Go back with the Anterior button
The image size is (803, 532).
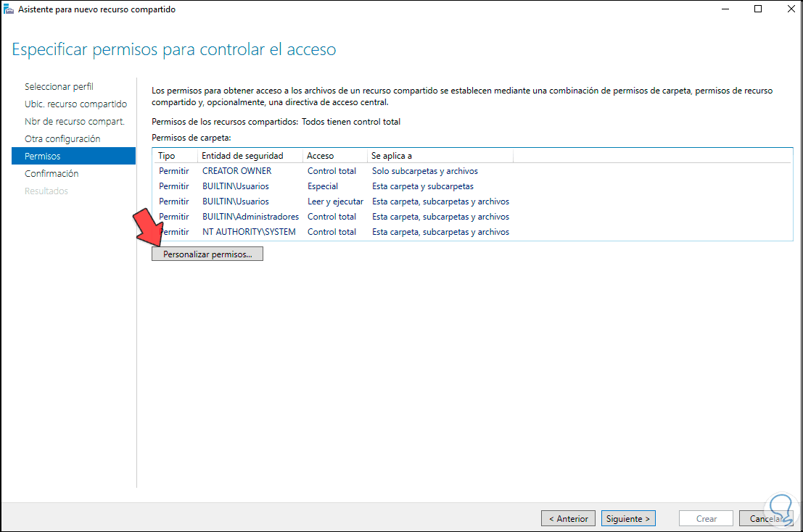(568, 518)
